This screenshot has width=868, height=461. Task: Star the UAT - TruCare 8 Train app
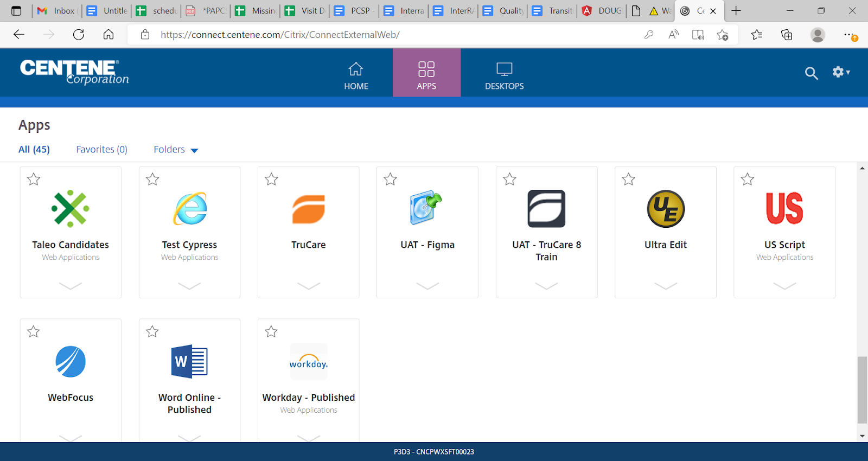509,179
